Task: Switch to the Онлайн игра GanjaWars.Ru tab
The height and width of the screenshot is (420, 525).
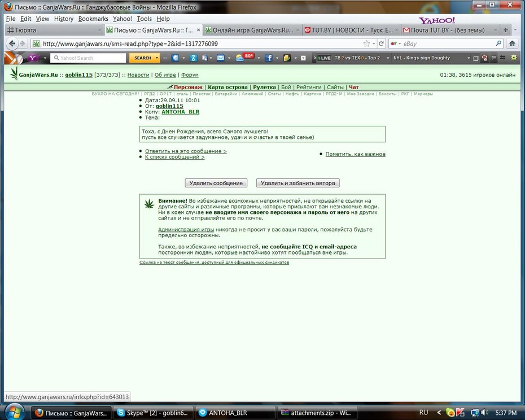Action: tap(252, 30)
